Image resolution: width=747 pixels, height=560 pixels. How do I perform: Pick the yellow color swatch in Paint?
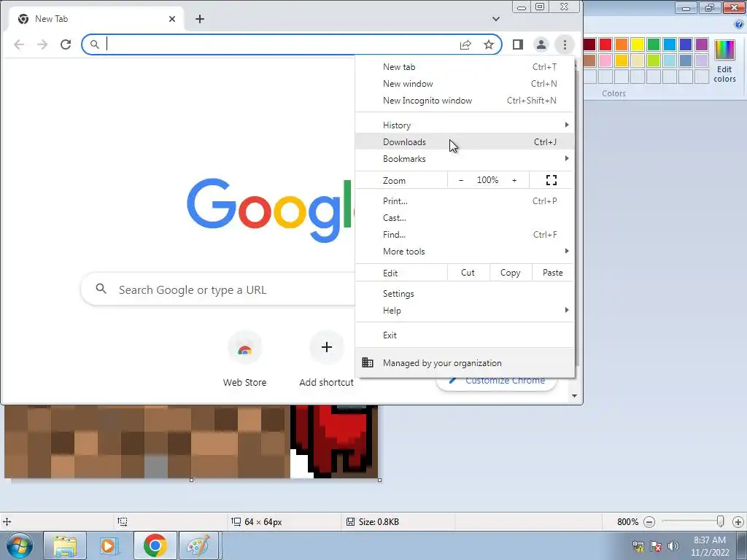click(x=638, y=44)
